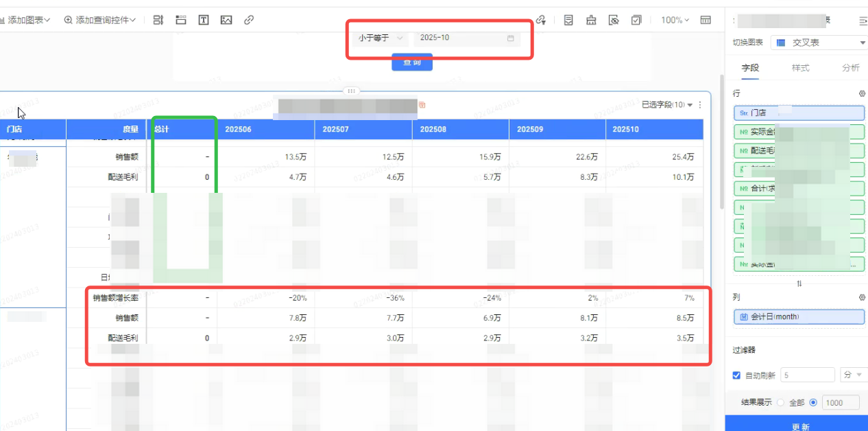Open the column settings gear icon
The width and height of the screenshot is (868, 431).
[x=862, y=298]
